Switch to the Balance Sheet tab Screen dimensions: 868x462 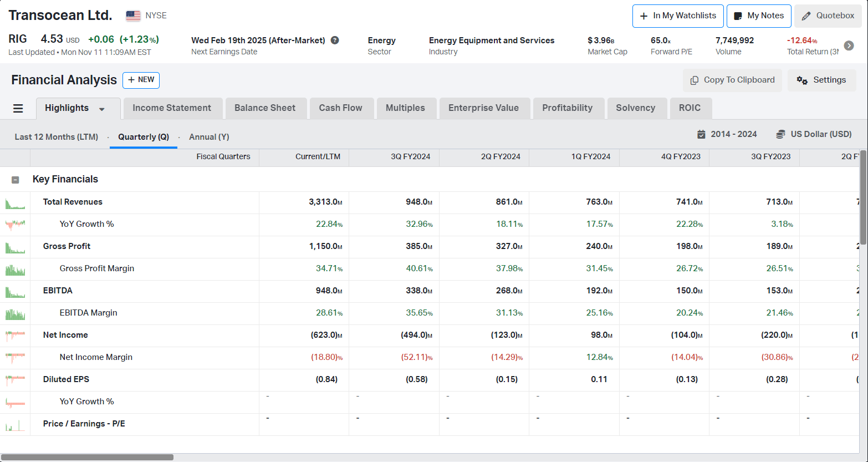pyautogui.click(x=264, y=108)
